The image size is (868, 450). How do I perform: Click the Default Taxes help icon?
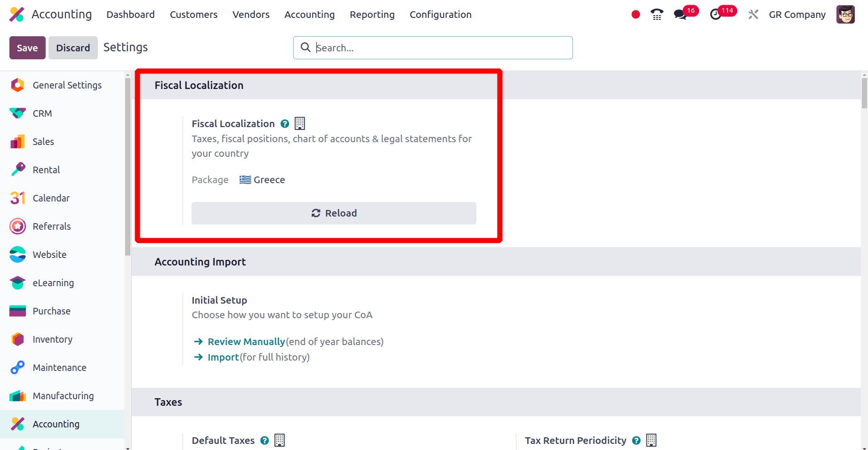coord(265,441)
